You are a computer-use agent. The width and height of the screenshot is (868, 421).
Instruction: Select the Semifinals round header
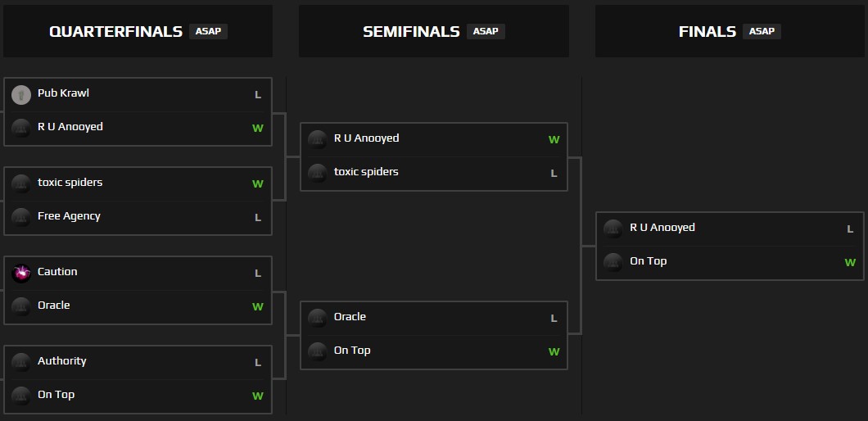tap(411, 32)
